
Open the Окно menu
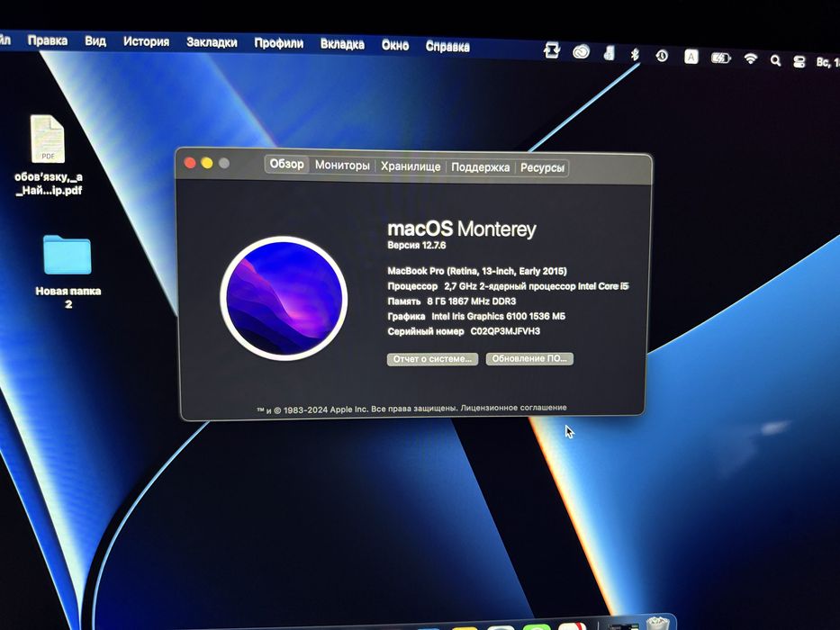(395, 46)
